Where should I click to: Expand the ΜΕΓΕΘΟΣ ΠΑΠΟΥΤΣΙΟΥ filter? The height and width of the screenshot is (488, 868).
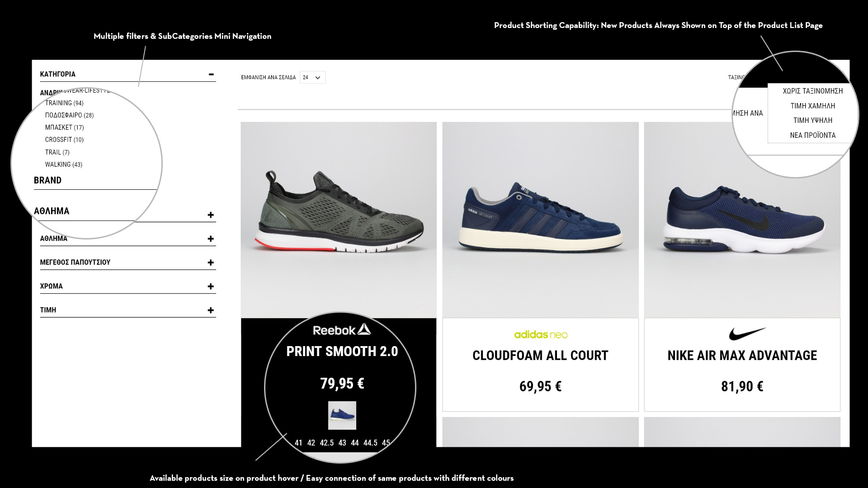pyautogui.click(x=211, y=263)
